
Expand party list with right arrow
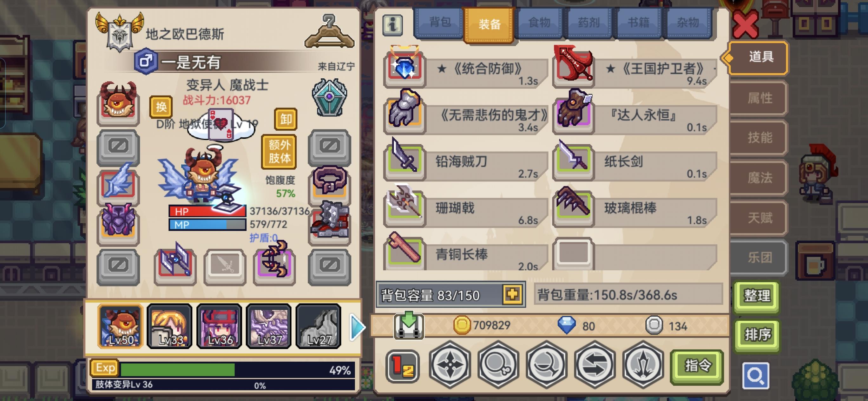(357, 326)
